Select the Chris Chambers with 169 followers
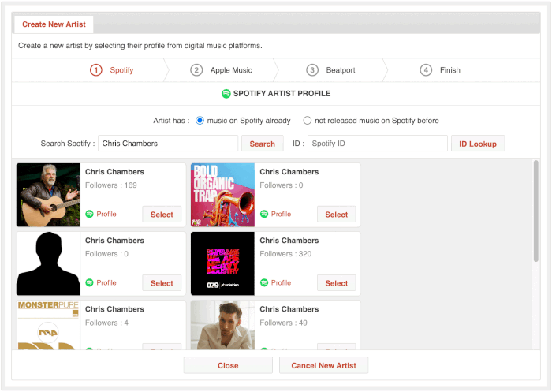The height and width of the screenshot is (392, 552). (x=162, y=214)
